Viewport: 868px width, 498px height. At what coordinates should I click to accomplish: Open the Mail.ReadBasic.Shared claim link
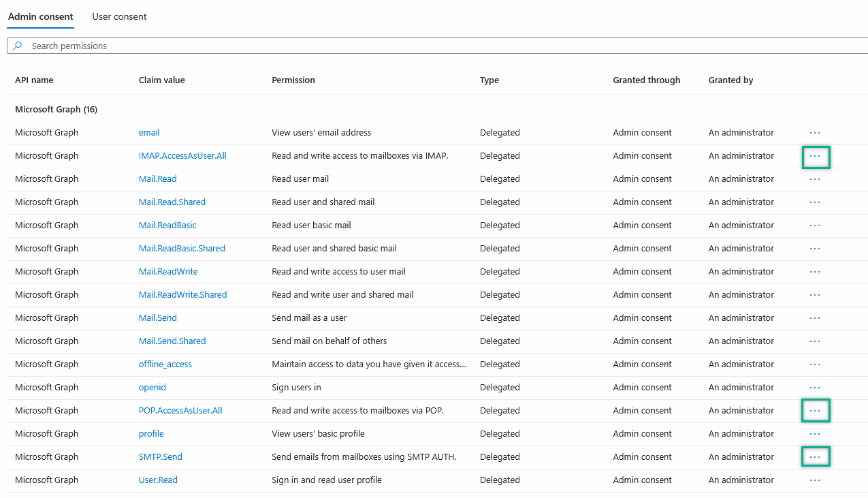click(182, 248)
